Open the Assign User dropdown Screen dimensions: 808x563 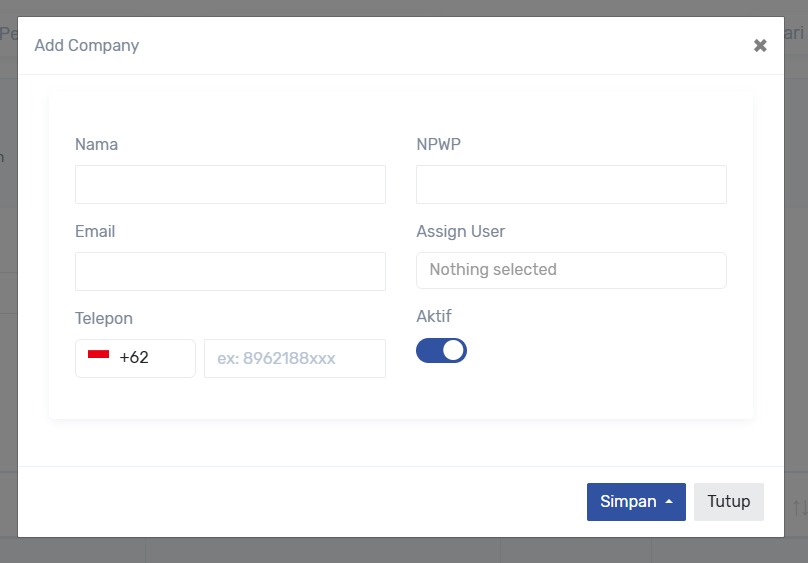pos(571,270)
